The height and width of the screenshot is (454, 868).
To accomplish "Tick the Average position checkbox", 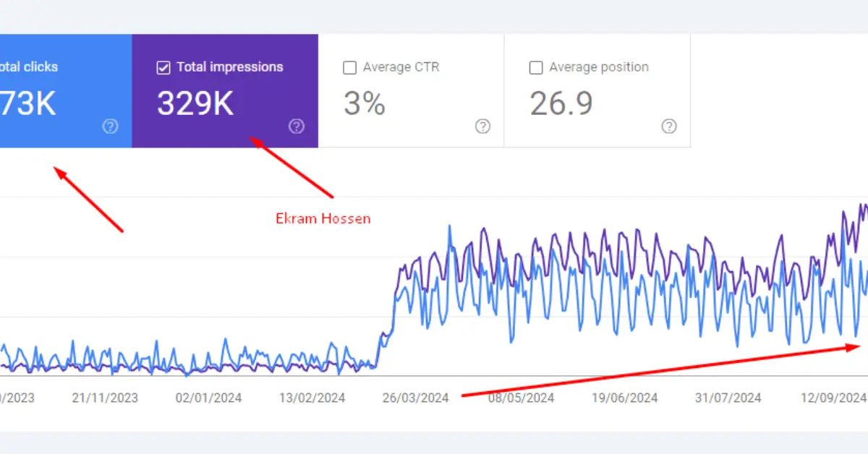I will tap(536, 68).
